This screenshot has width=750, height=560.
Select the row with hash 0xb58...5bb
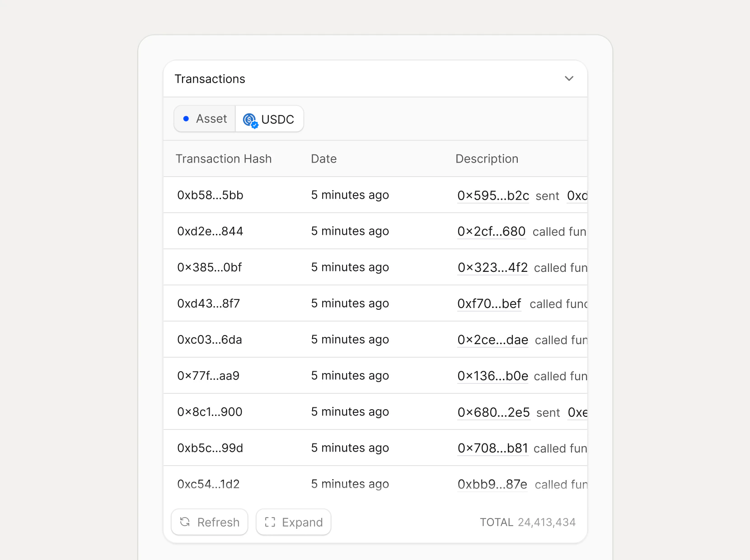210,195
